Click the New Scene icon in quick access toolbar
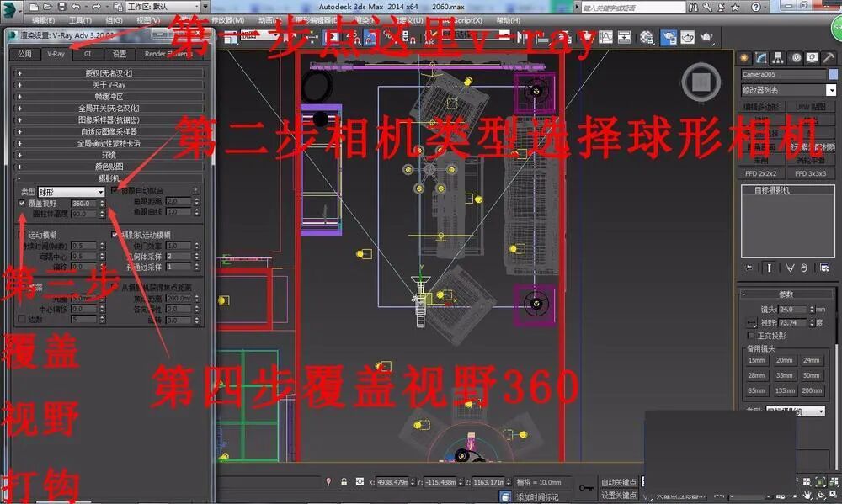This screenshot has height=504, width=842. click(x=34, y=7)
